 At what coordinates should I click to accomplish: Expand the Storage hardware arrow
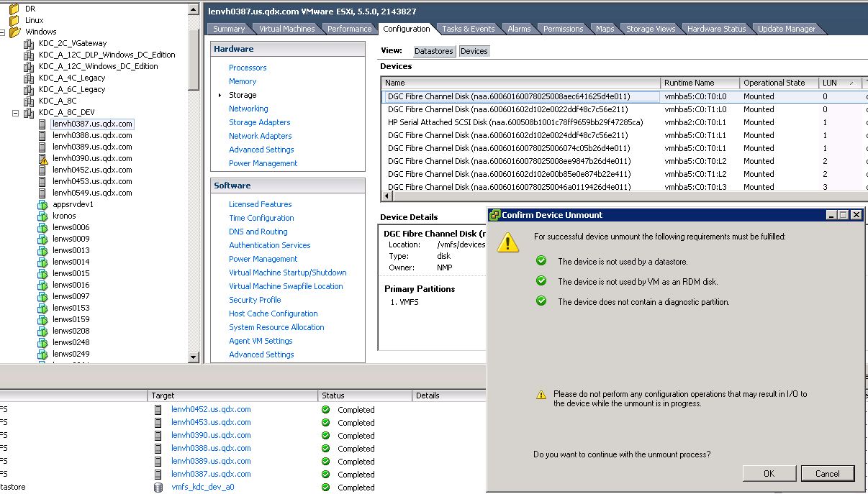pyautogui.click(x=220, y=95)
